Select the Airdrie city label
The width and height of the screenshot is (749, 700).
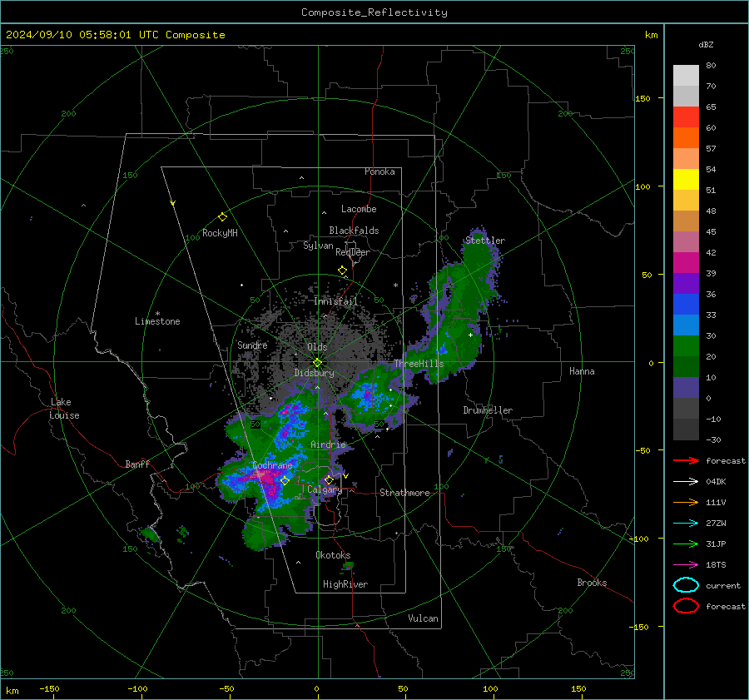[328, 444]
